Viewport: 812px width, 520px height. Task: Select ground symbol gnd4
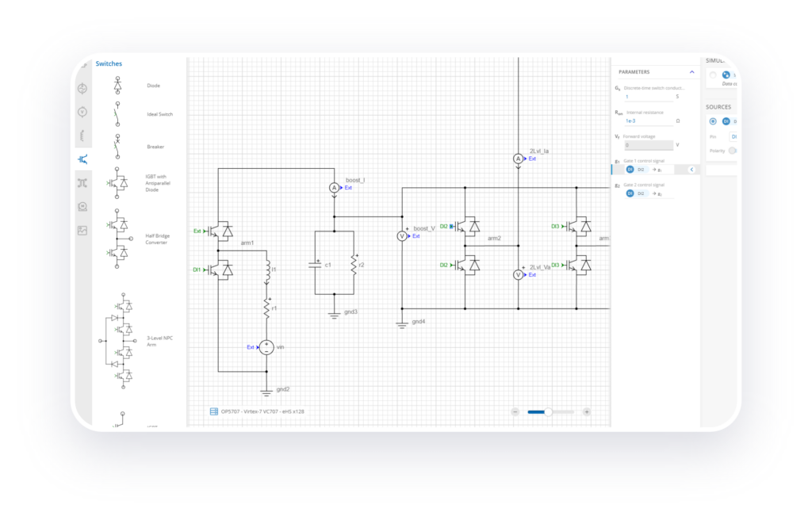[402, 323]
